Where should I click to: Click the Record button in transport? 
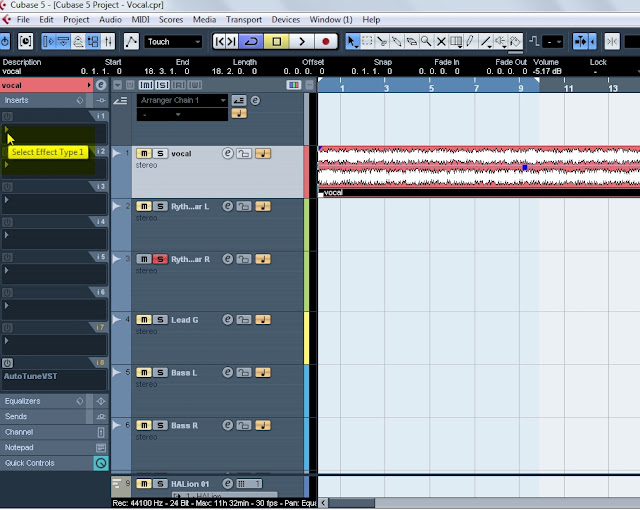tap(326, 42)
